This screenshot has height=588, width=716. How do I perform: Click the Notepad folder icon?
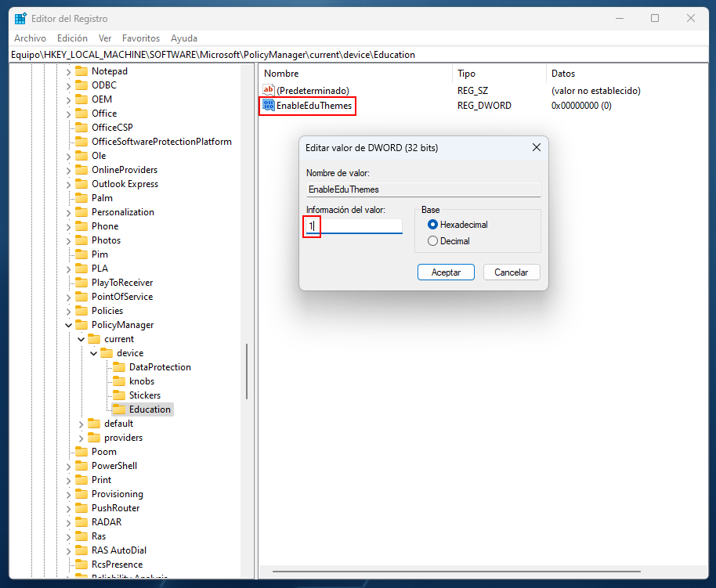81,71
